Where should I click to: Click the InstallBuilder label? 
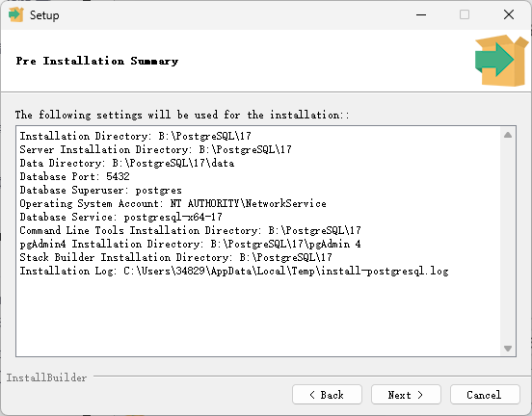47,377
